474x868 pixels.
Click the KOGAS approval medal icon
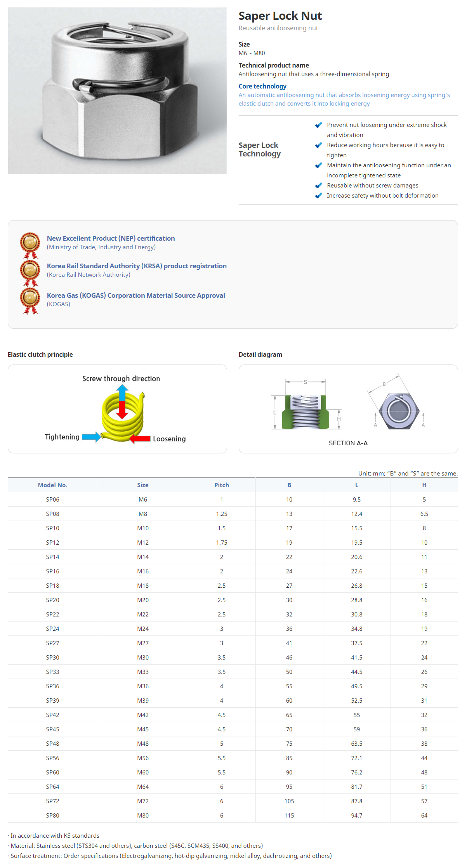pyautogui.click(x=30, y=300)
